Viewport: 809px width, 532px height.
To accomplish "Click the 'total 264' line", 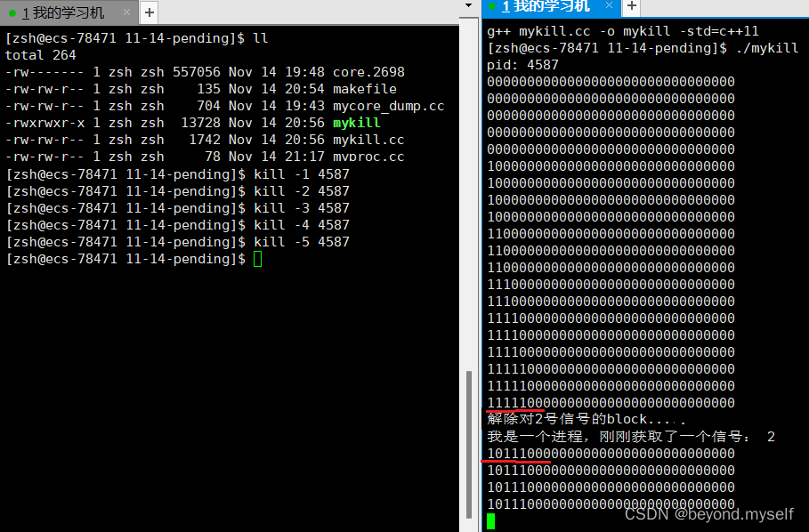I will [41, 55].
